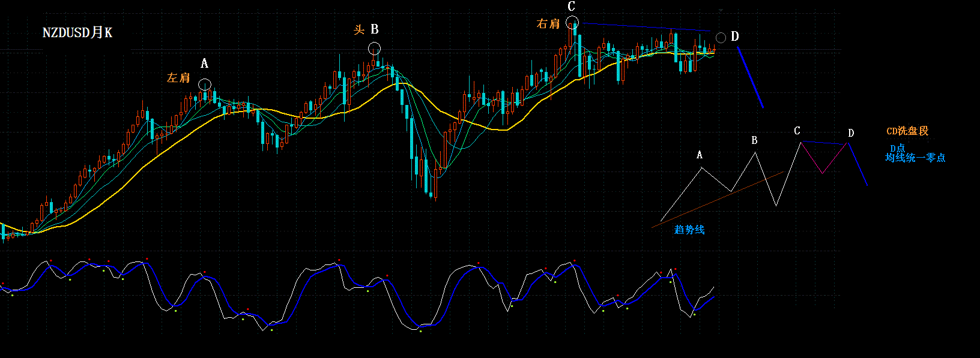
Task: Select the blue D点 annotation
Action: pyautogui.click(x=898, y=148)
